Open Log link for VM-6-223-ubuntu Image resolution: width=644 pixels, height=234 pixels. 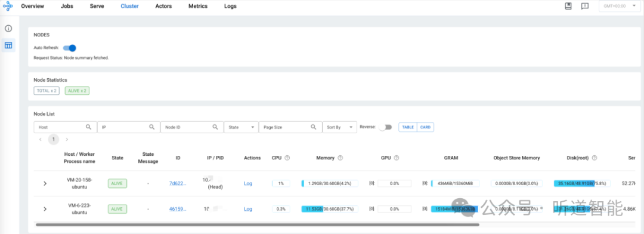[248, 209]
